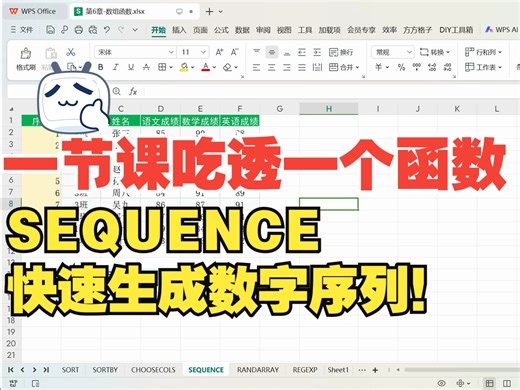
Task: Open the font color dropdown arrow
Action: (214, 67)
